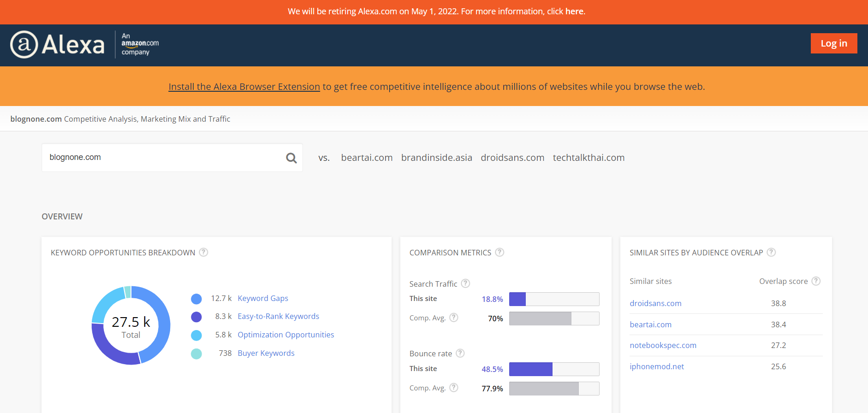Click Search Traffic This site 18.8% bar
This screenshot has width=868, height=413.
[x=554, y=299]
